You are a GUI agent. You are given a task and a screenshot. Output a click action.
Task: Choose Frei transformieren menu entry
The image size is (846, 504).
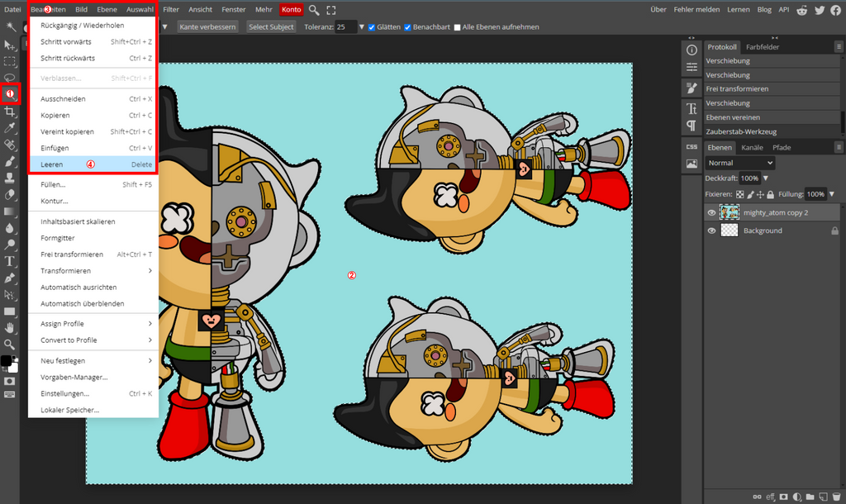(x=93, y=254)
